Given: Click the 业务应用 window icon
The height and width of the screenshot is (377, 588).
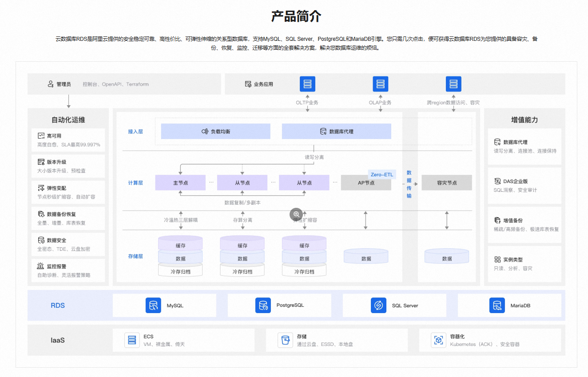Looking at the screenshot, I should pyautogui.click(x=248, y=84).
